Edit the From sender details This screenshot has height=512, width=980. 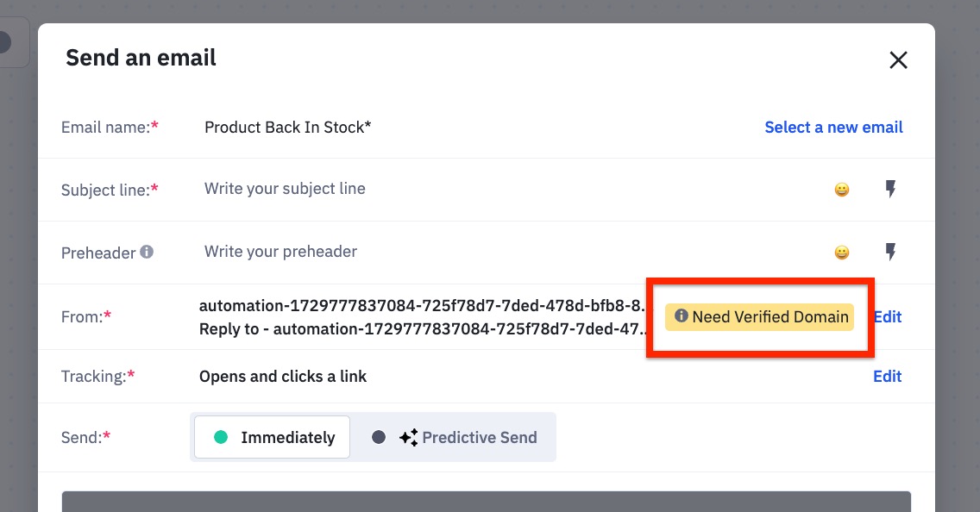coord(888,316)
